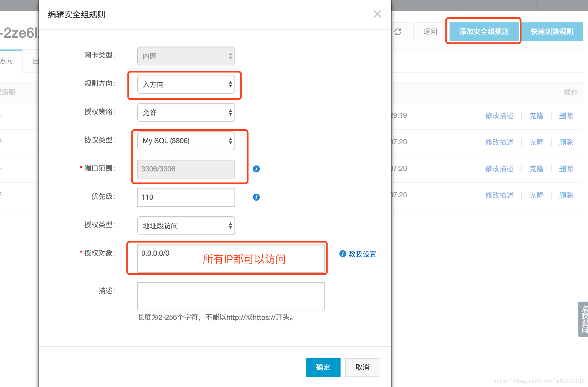Open the 授权策略 dropdown showing 允许
Image resolution: width=588 pixels, height=387 pixels.
[186, 113]
